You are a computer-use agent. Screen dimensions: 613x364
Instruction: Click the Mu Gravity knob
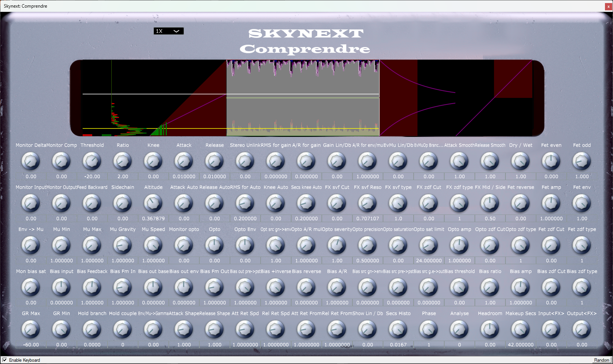pos(122,245)
